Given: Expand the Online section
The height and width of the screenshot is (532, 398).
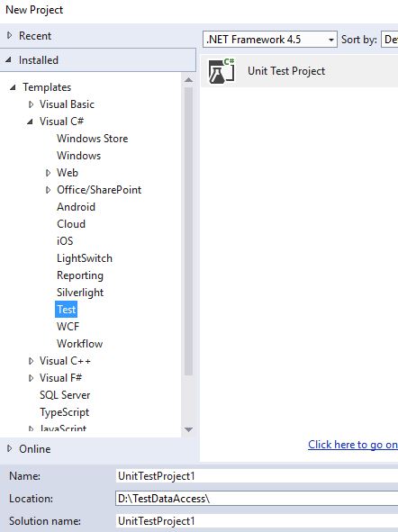Looking at the screenshot, I should coord(10,448).
